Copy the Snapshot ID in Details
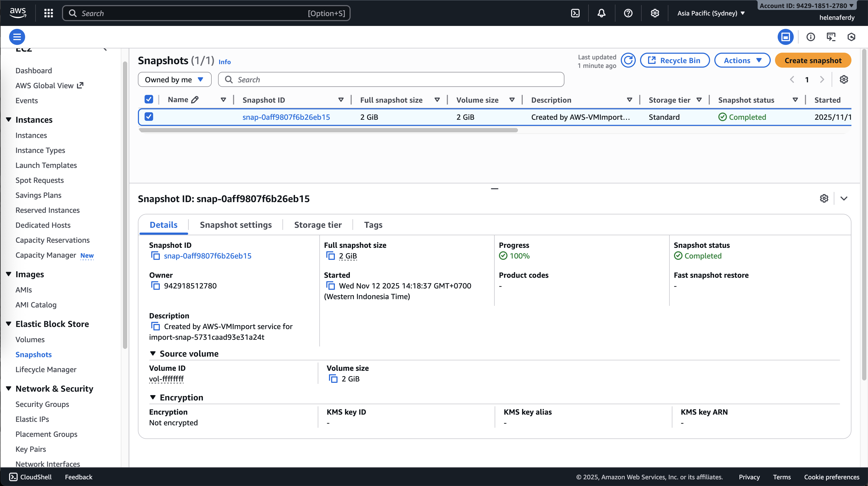868x486 pixels. [155, 256]
